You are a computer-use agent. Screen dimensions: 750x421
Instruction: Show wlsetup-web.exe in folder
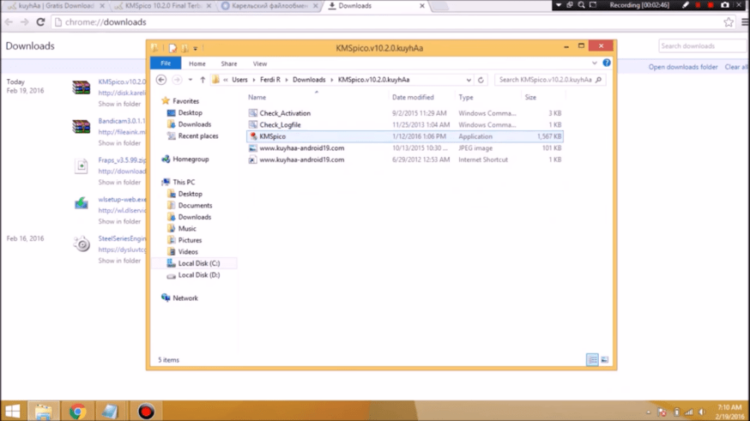[120, 222]
